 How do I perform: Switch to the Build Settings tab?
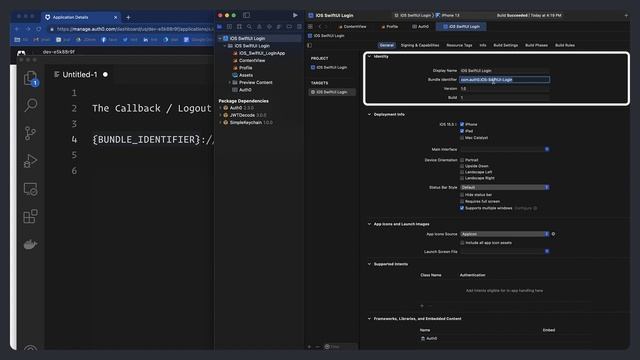coord(505,45)
